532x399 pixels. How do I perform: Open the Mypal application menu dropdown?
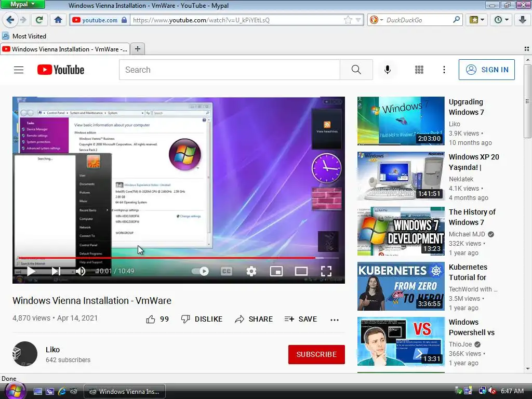click(x=22, y=4)
